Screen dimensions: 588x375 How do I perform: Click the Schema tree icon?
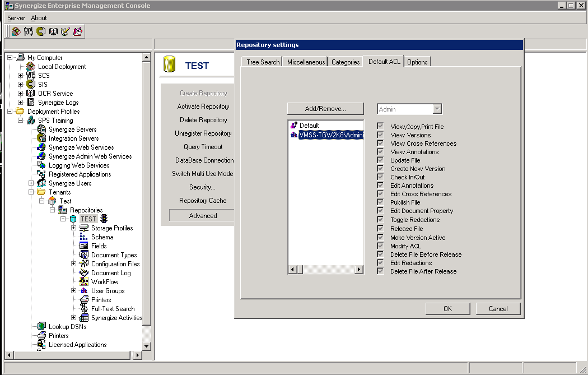[x=84, y=237]
